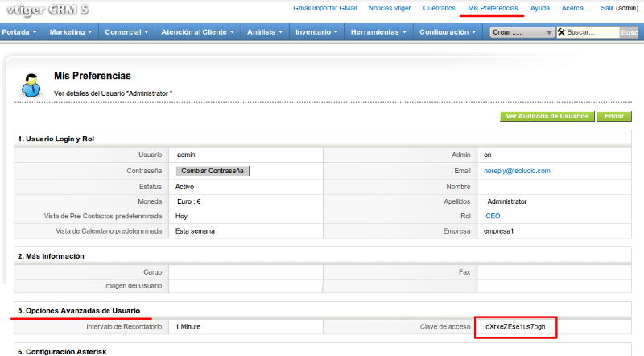Open the Mis Preferencias link

click(x=493, y=7)
